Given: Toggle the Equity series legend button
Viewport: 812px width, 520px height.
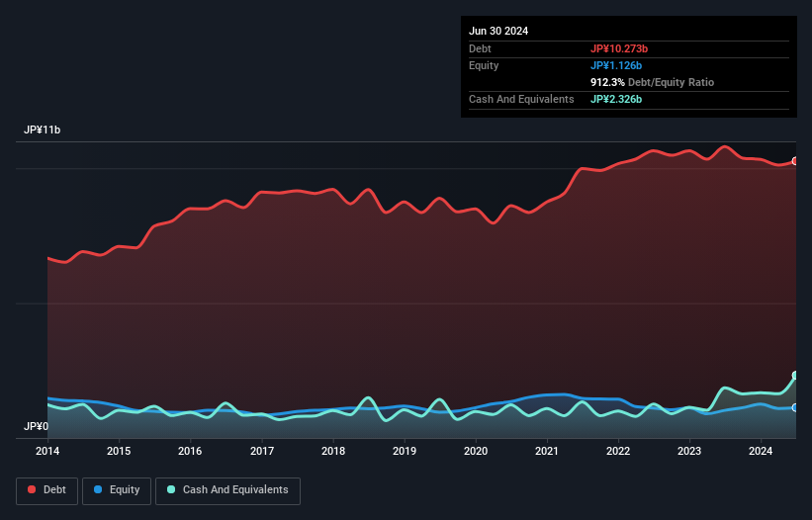Looking at the screenshot, I should click(117, 490).
